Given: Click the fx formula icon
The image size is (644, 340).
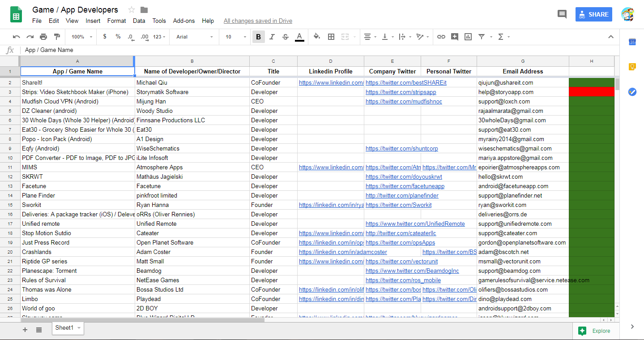Looking at the screenshot, I should coord(10,50).
